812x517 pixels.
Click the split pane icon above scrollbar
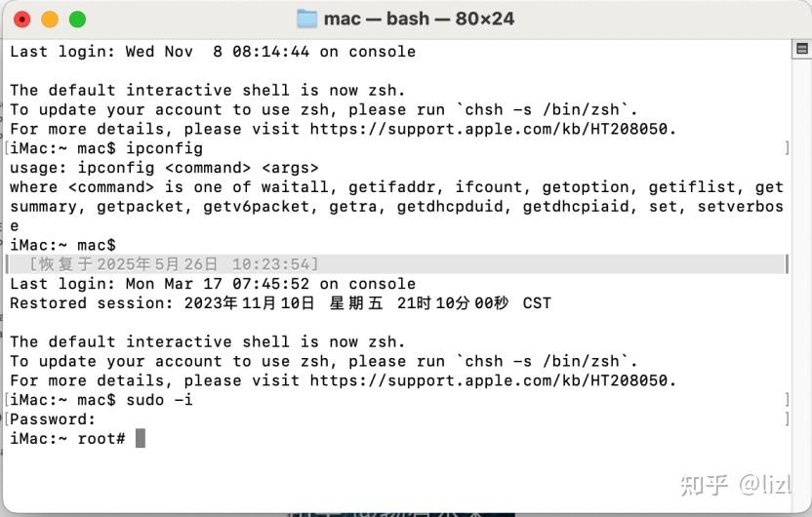tap(800, 49)
